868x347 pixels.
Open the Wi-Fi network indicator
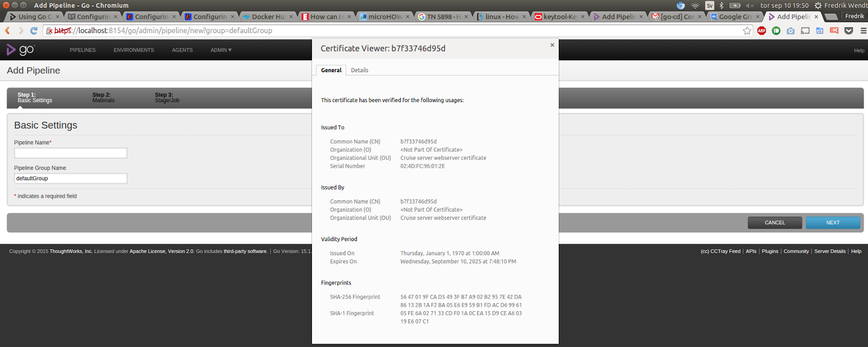pyautogui.click(x=695, y=5)
